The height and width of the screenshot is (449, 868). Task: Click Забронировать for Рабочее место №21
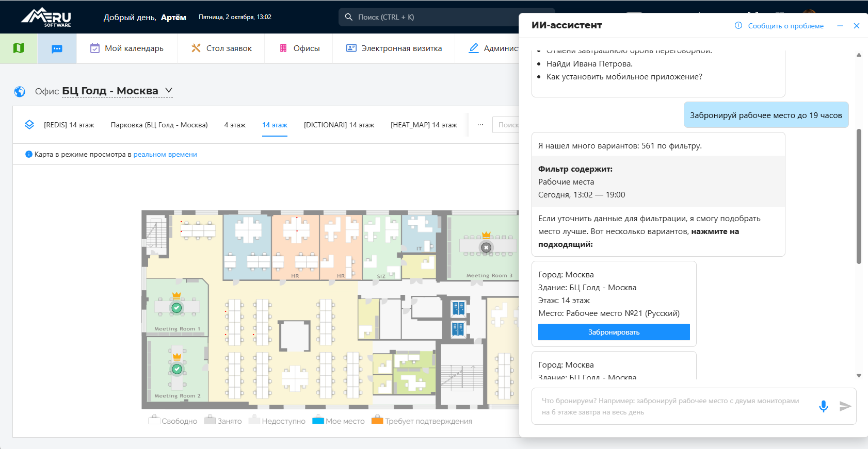[614, 332]
